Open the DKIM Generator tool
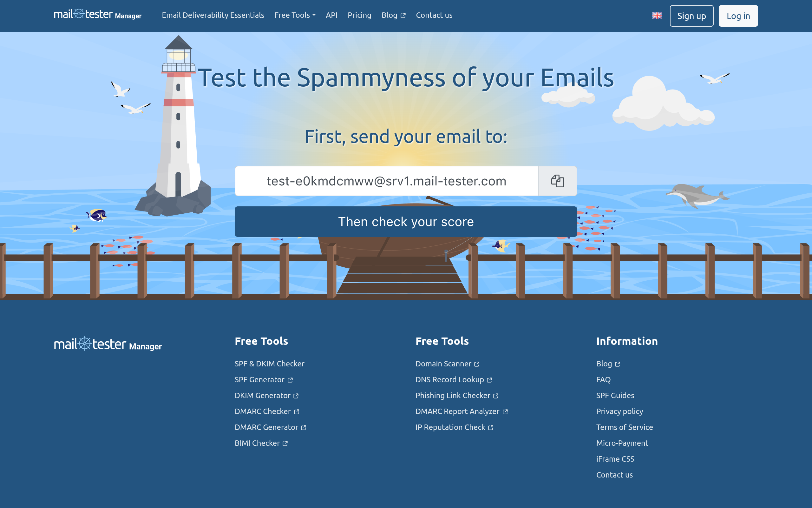Screen dimensions: 812x508 click(x=266, y=396)
